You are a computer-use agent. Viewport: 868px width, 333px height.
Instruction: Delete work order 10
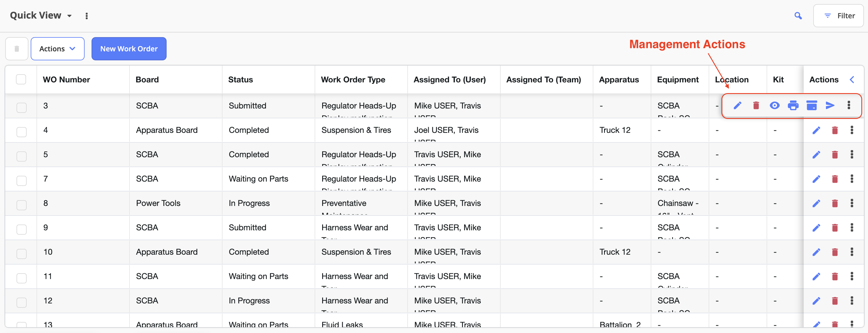[x=835, y=252]
